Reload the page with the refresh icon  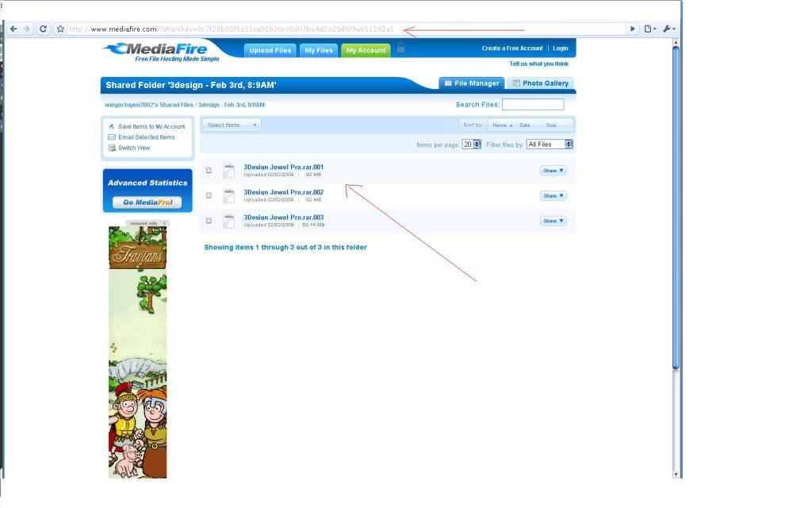[x=44, y=29]
